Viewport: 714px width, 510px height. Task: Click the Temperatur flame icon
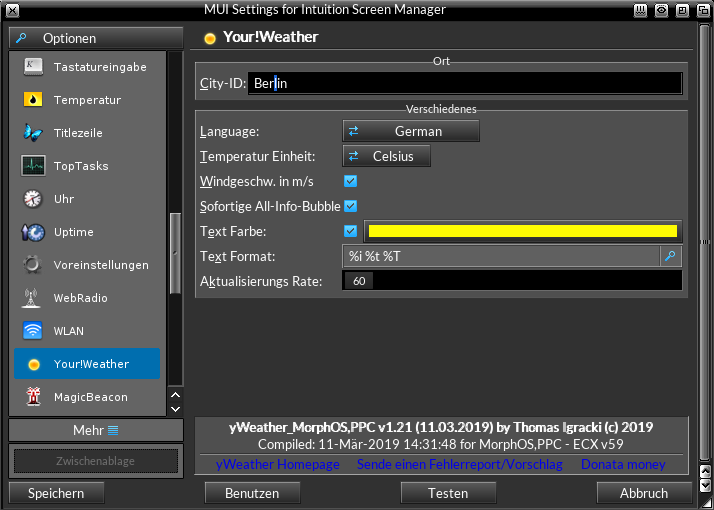coord(33,100)
